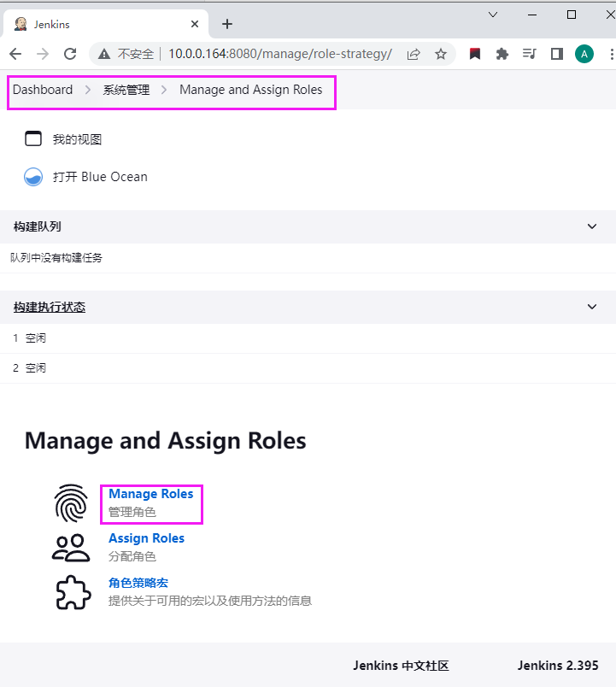Click the address bar URL
The image size is (616, 687).
click(280, 54)
